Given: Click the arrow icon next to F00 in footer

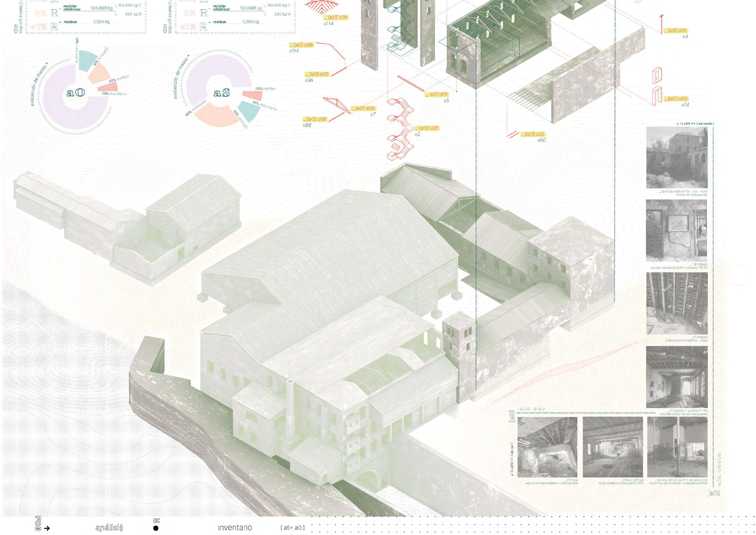Looking at the screenshot, I should (x=47, y=528).
